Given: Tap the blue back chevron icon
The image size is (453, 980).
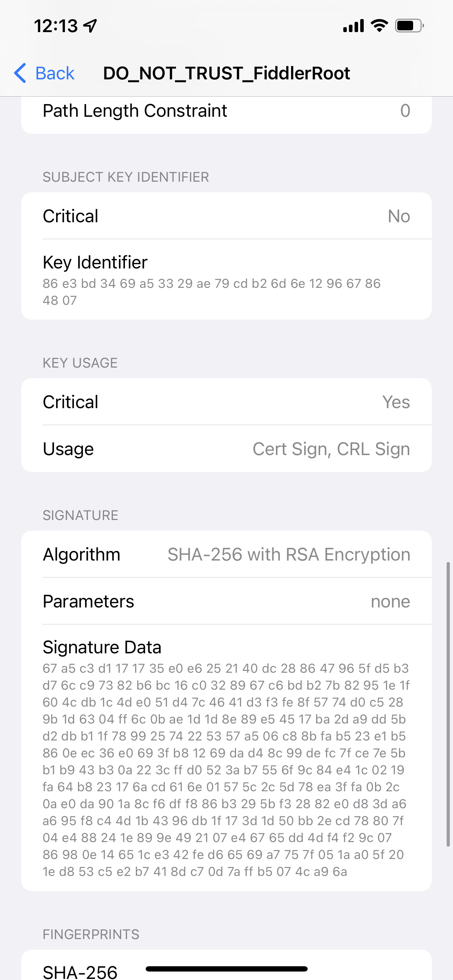Looking at the screenshot, I should 20,73.
